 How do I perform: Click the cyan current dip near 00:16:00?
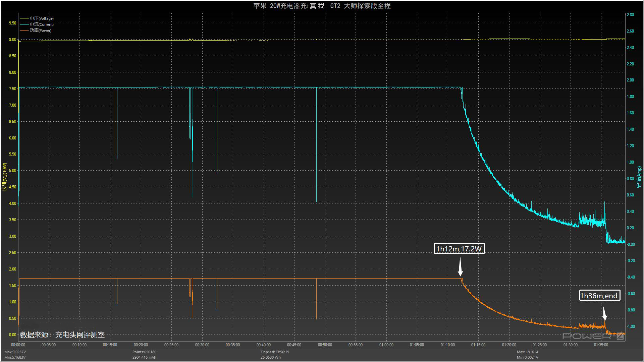117,123
